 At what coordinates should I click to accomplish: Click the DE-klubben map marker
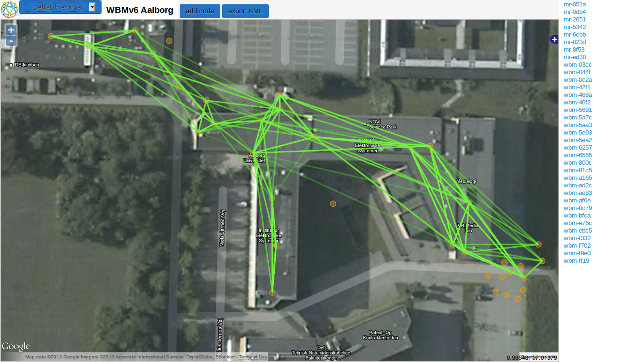[x=11, y=65]
